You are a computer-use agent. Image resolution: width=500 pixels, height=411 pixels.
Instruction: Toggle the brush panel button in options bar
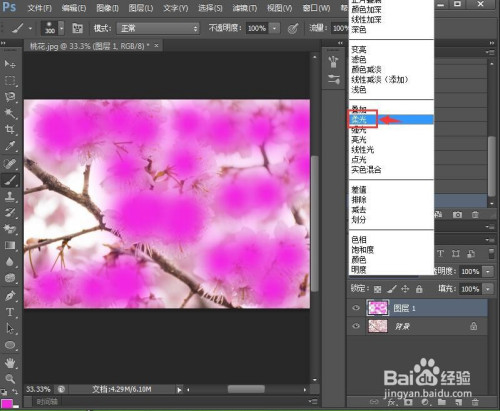click(77, 29)
